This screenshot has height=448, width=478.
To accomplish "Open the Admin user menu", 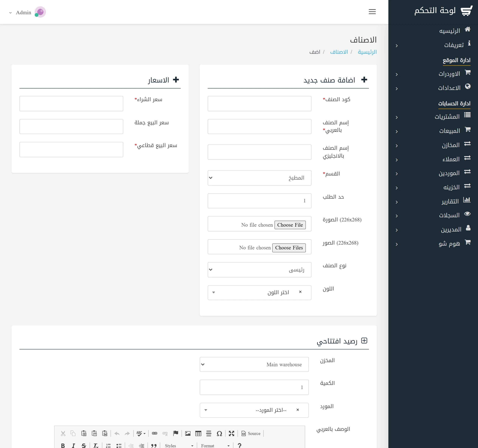I will tap(27, 12).
